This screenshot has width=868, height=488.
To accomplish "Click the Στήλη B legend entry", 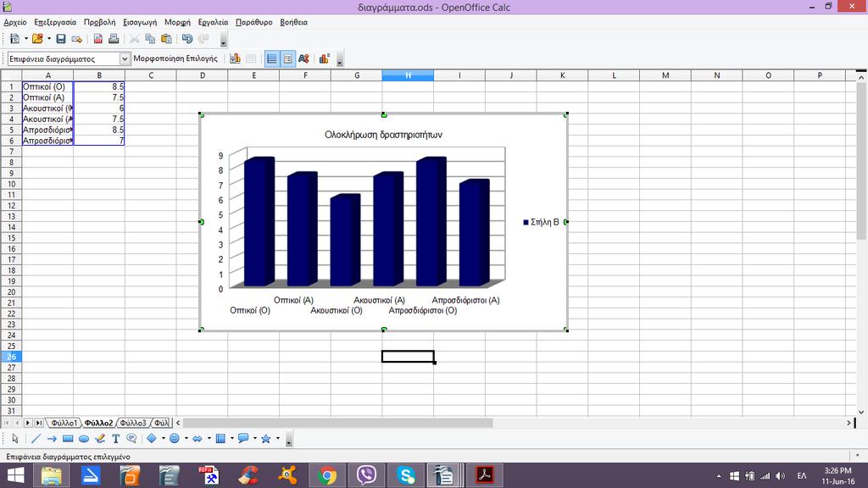I will (x=541, y=222).
